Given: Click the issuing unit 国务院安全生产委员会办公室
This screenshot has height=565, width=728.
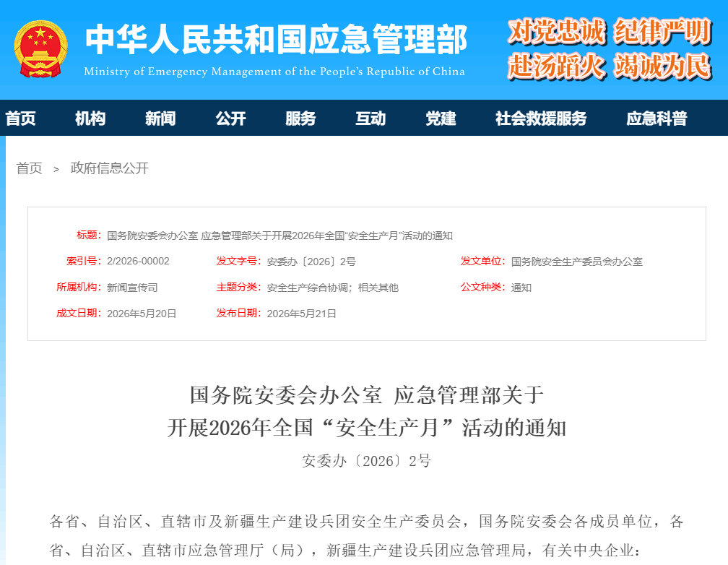Looking at the screenshot, I should point(577,262).
